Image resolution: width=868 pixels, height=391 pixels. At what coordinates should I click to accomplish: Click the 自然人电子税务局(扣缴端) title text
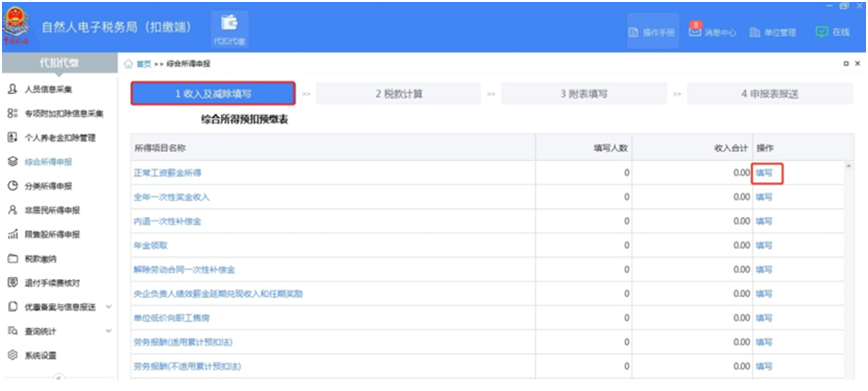(x=116, y=27)
